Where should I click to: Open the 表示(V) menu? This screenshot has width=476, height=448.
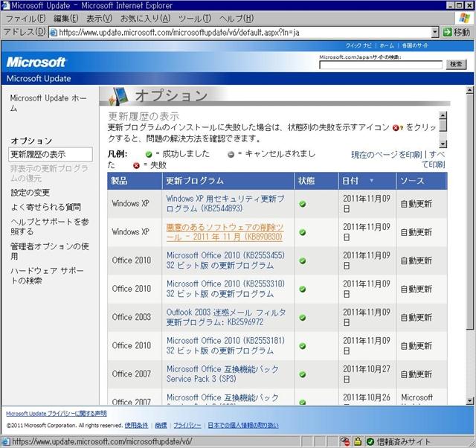coord(99,19)
